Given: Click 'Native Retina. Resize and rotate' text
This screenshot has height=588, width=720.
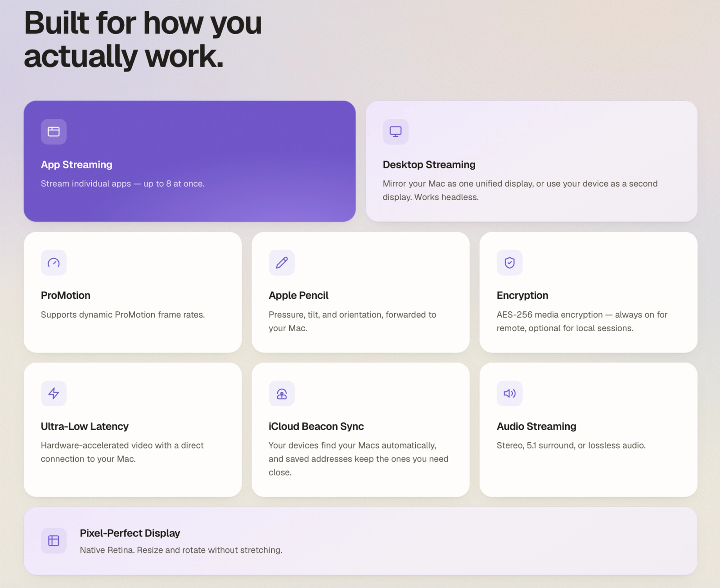Looking at the screenshot, I should pyautogui.click(x=181, y=550).
